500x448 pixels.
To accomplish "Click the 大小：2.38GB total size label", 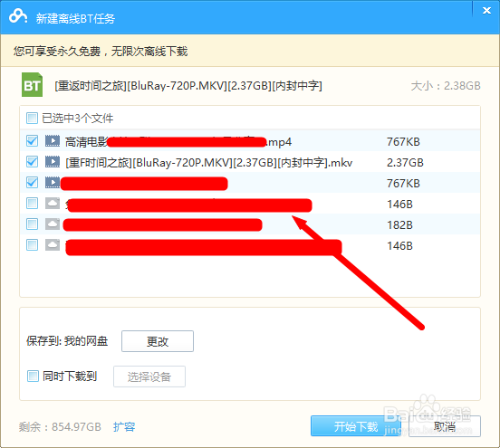I will 446,85.
